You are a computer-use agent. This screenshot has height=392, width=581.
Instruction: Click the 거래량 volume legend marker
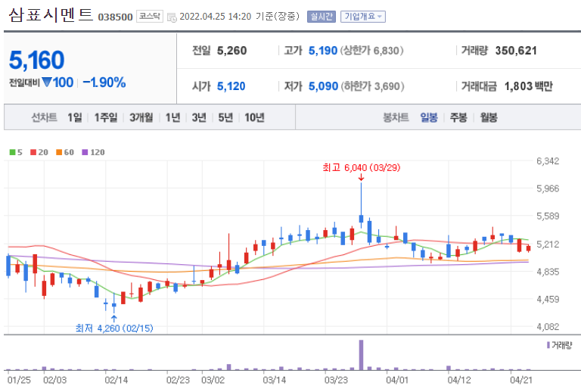pos(548,345)
